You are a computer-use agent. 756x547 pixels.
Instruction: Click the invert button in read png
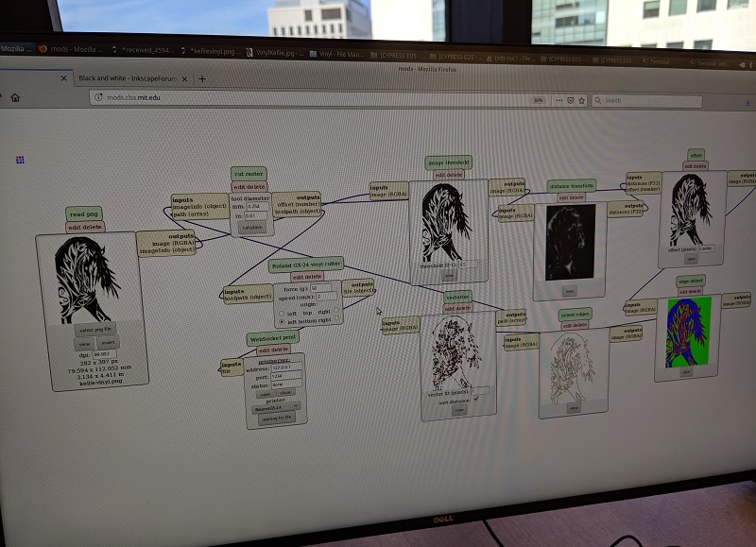(109, 343)
